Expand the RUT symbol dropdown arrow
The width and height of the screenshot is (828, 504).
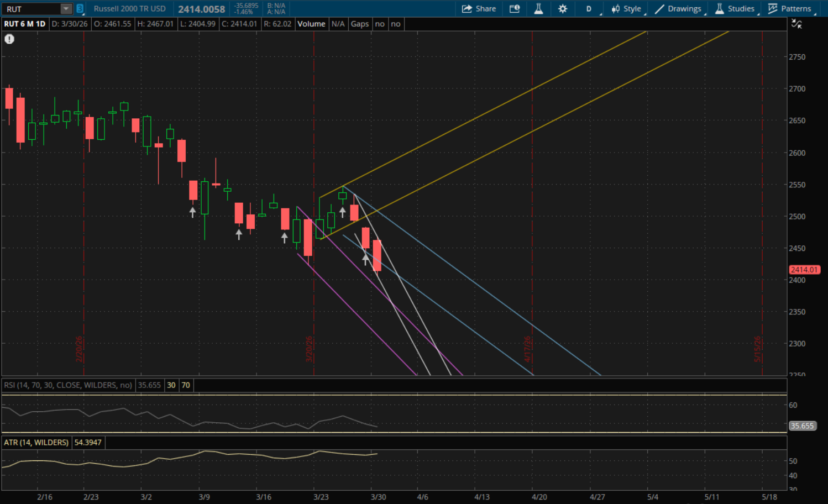point(66,9)
